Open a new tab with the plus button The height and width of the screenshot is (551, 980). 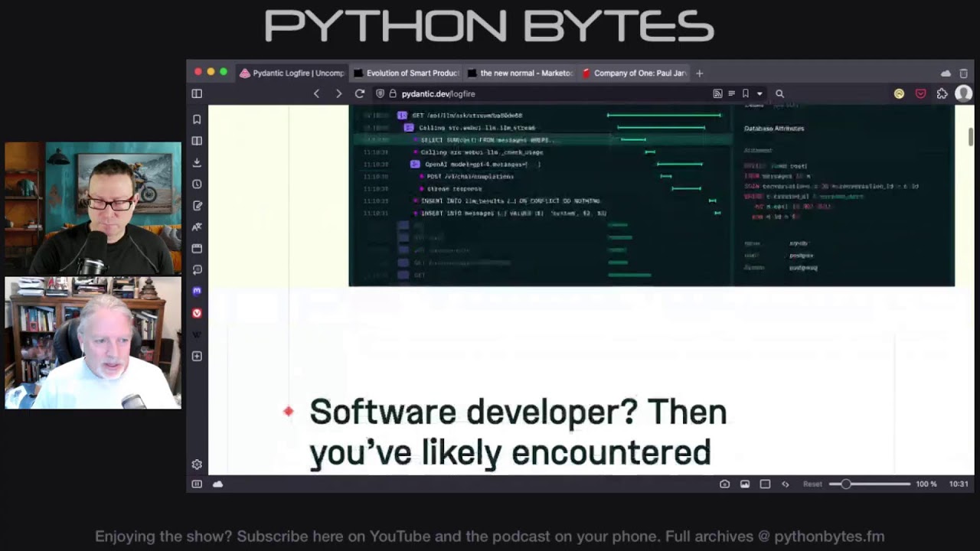tap(699, 73)
